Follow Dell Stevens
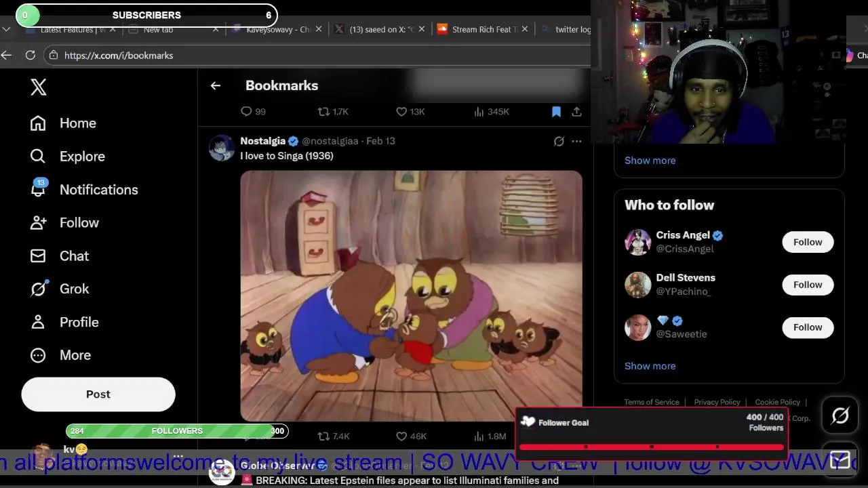The height and width of the screenshot is (488, 868). tap(808, 285)
